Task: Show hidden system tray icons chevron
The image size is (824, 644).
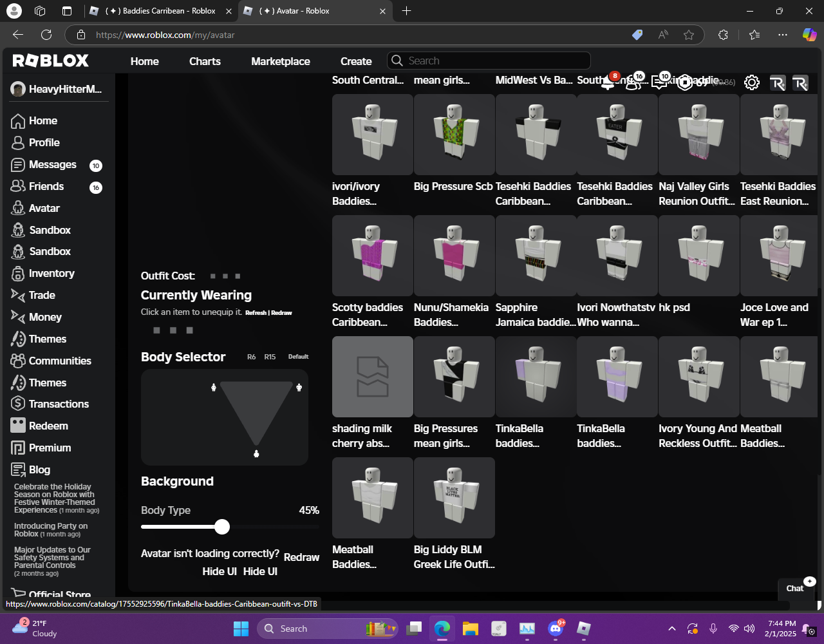Action: coord(672,629)
